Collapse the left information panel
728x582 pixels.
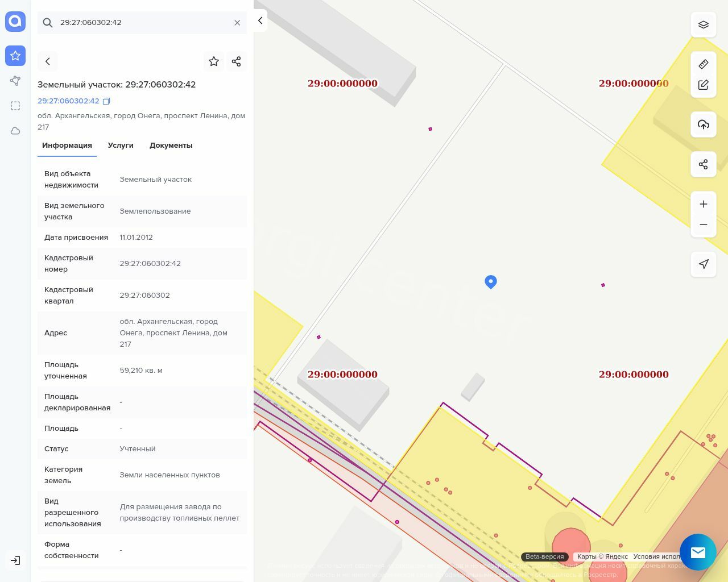point(260,20)
